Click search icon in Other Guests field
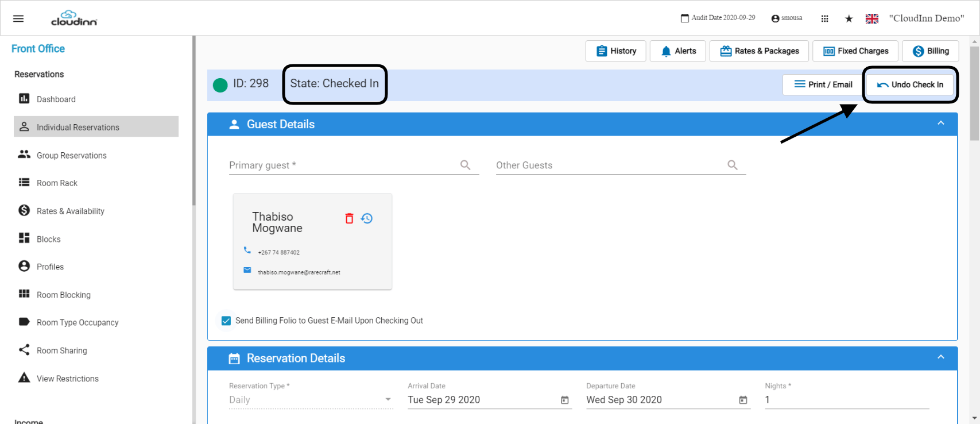980x424 pixels. (x=733, y=165)
